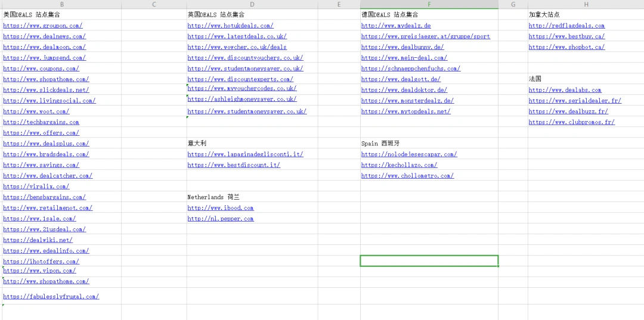
Task: Click the dealabs.com link
Action: [565, 90]
